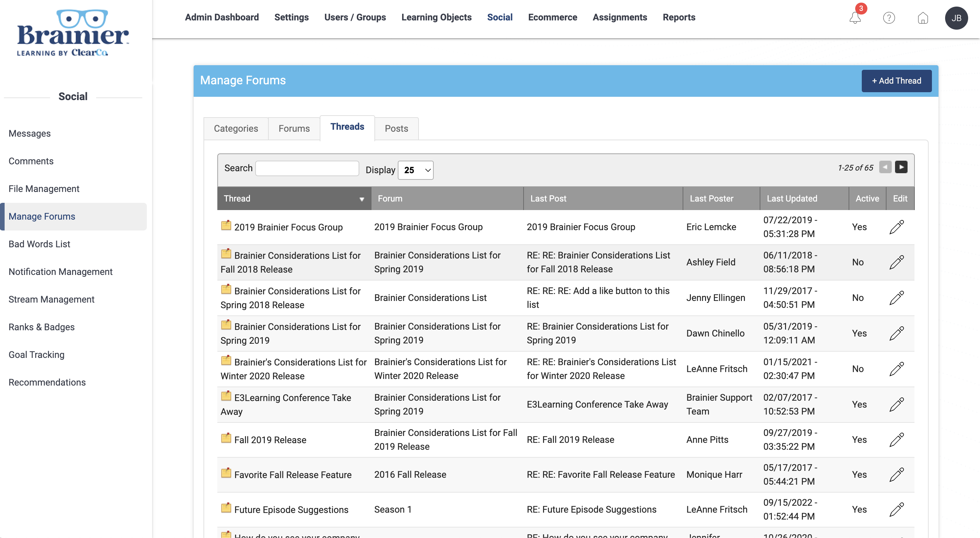Click the Brainier logo

point(73,33)
